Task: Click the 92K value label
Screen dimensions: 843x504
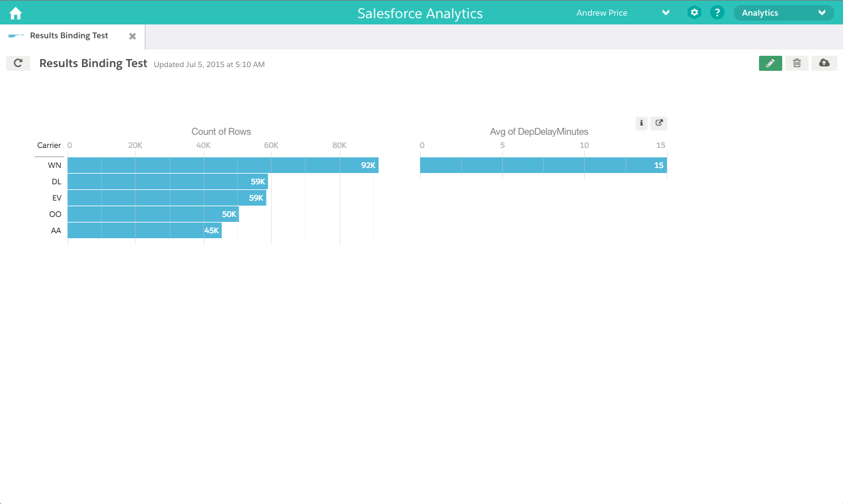Action: pos(368,165)
